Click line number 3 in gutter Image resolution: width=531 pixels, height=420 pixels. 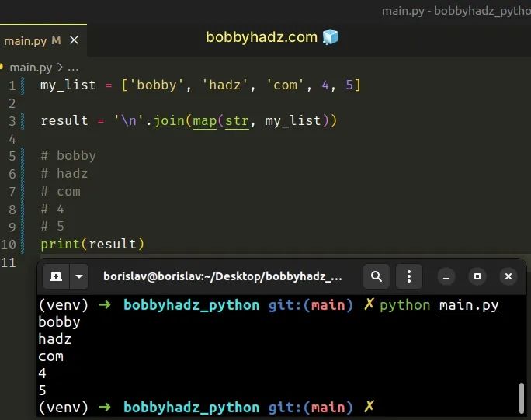tap(12, 121)
